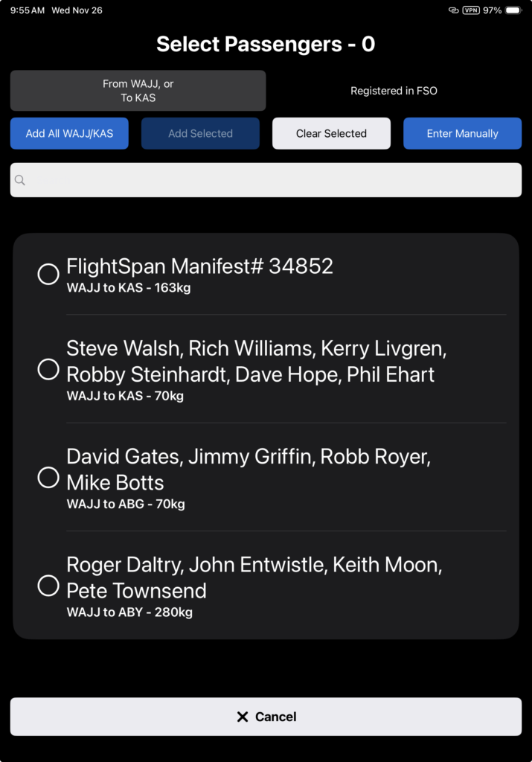The image size is (532, 762).
Task: Switch to From WAJJ, or To KAS tab
Action: [x=138, y=91]
